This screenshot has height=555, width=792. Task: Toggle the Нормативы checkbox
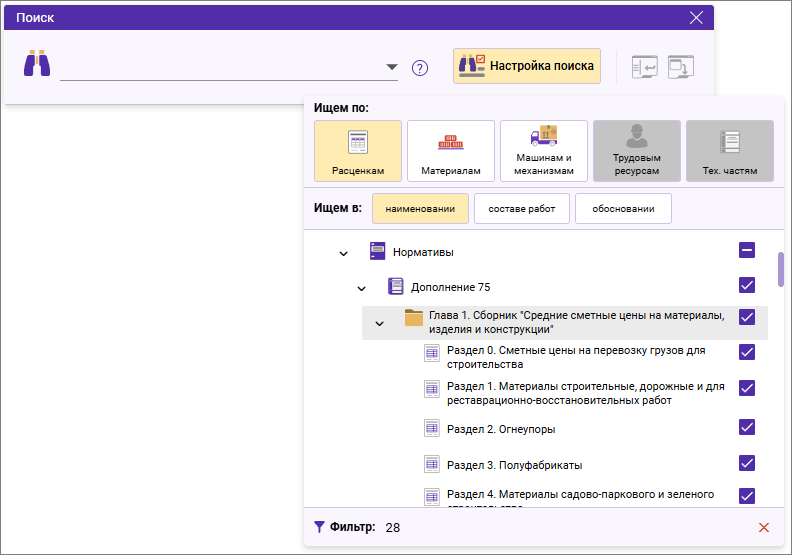(747, 251)
